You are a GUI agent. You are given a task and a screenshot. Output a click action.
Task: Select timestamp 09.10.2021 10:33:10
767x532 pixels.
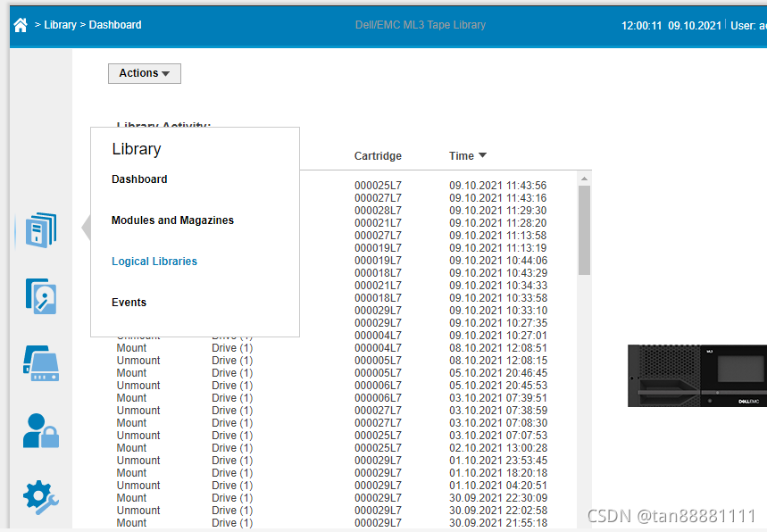click(498, 311)
